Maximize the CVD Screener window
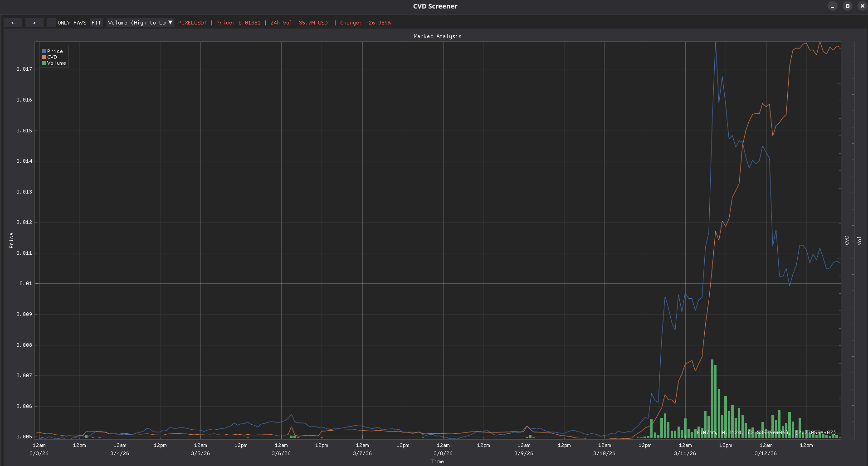The image size is (868, 466). pyautogui.click(x=847, y=6)
